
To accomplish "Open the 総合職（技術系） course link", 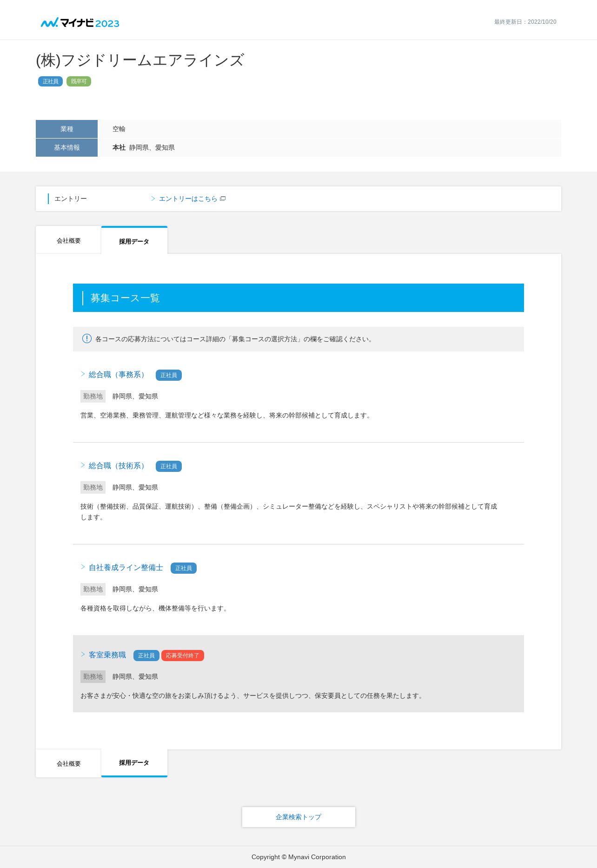I will (118, 466).
